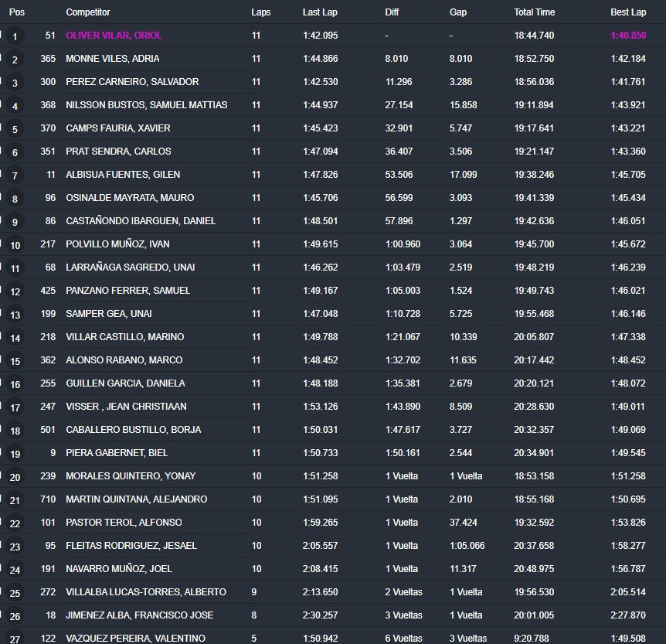Image resolution: width=666 pixels, height=644 pixels.
Task: Click fastest best lap 1:40.850
Action: click(x=628, y=36)
